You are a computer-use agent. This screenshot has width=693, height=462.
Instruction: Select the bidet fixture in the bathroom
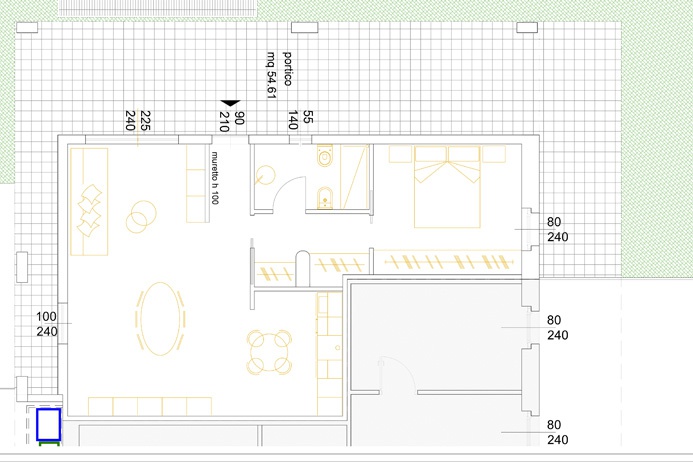[325, 198]
